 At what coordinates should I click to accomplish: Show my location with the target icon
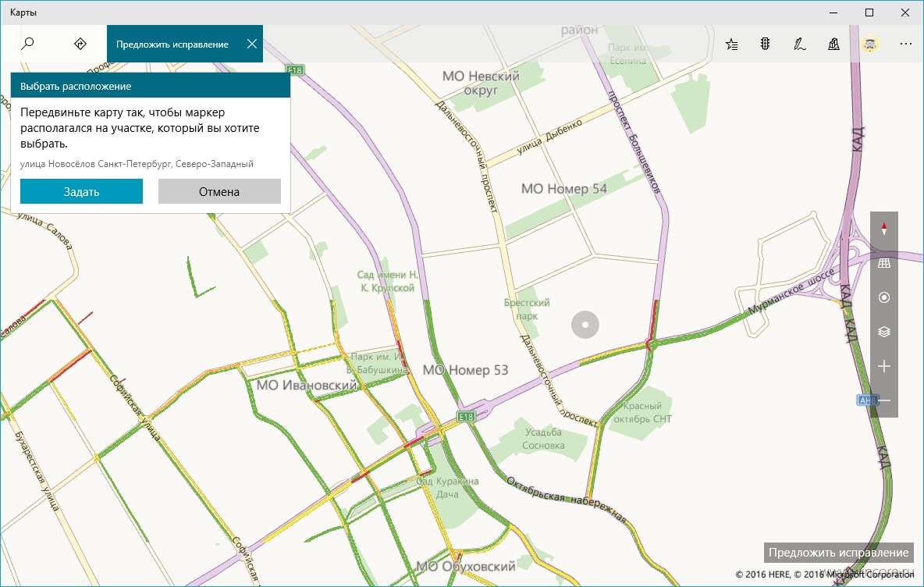click(x=884, y=297)
